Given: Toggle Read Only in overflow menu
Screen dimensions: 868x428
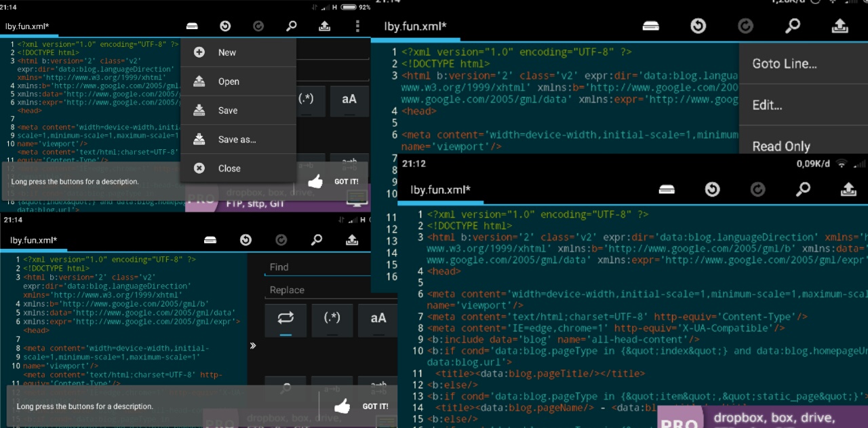Looking at the screenshot, I should (804, 141).
